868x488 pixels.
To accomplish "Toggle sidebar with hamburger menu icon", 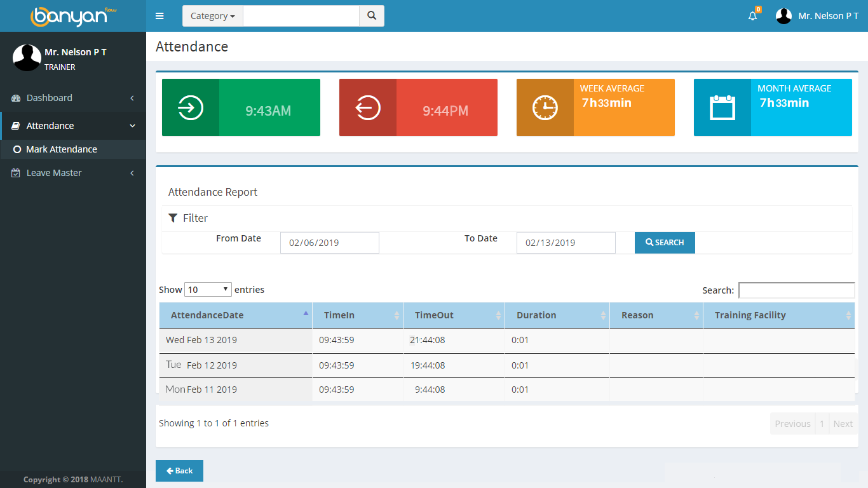I will [159, 16].
